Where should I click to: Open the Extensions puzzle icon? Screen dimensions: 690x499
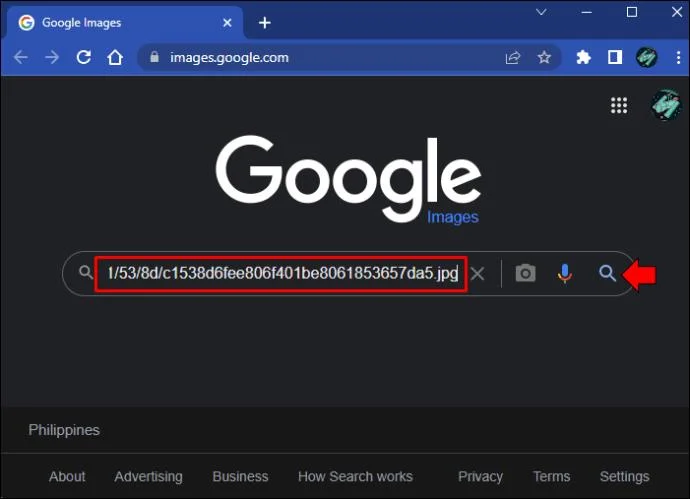pyautogui.click(x=584, y=57)
